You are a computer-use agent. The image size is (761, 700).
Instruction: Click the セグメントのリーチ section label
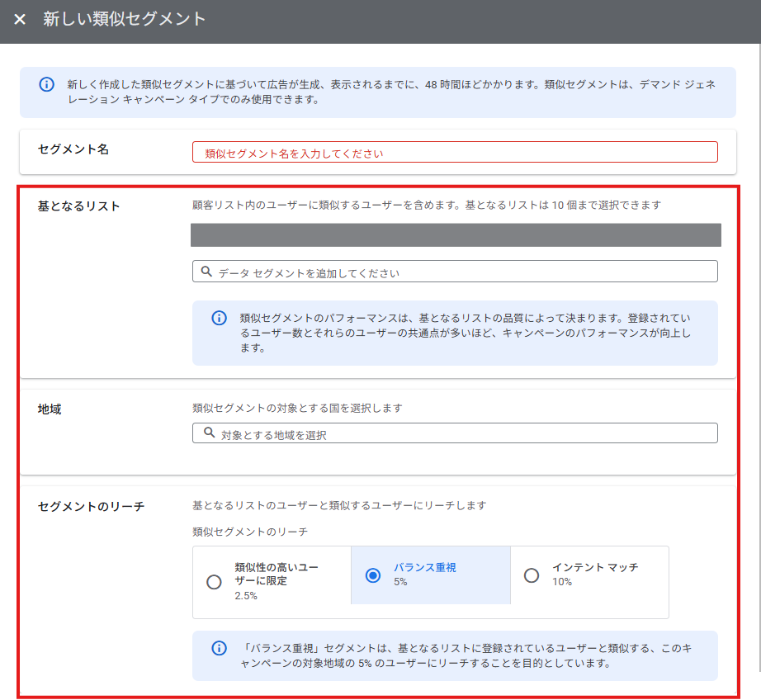(x=91, y=506)
